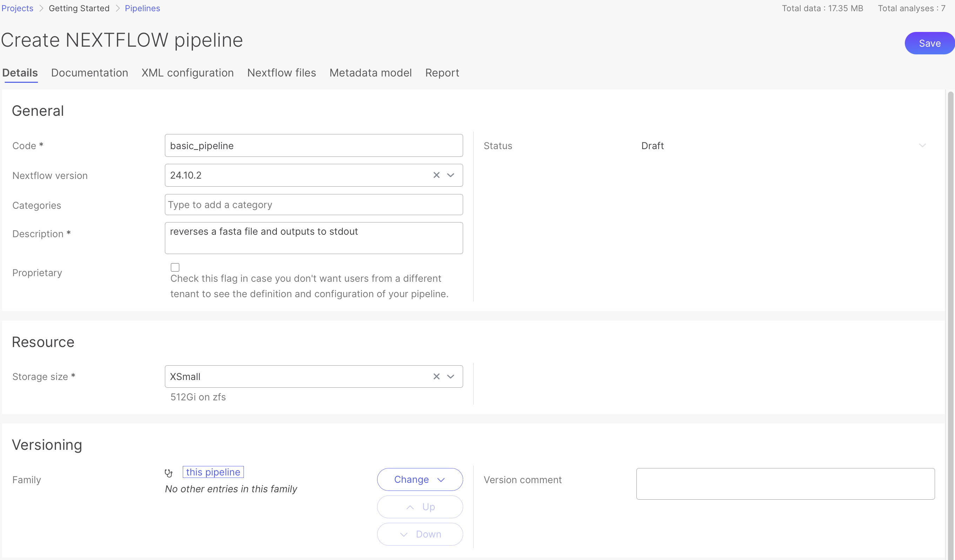Click the family stethoscope icon
Image resolution: width=955 pixels, height=560 pixels.
pyautogui.click(x=169, y=473)
